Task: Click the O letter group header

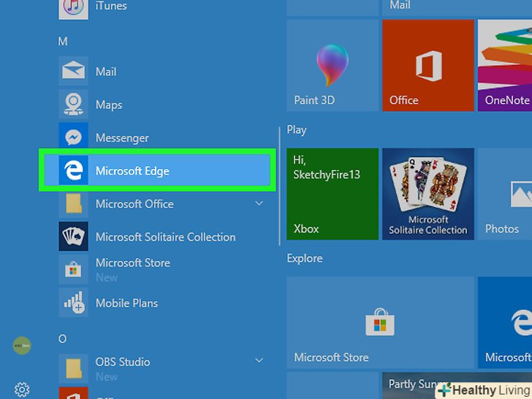Action: click(x=62, y=338)
